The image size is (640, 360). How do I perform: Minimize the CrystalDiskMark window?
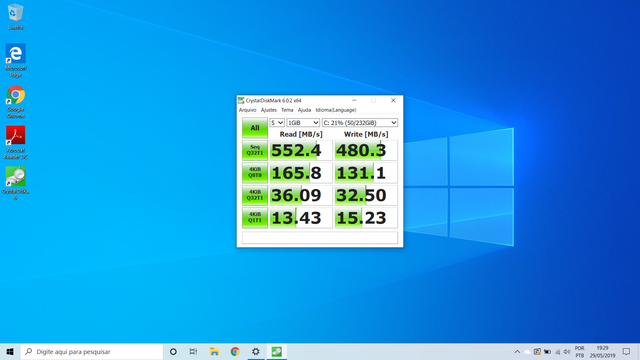tap(354, 100)
